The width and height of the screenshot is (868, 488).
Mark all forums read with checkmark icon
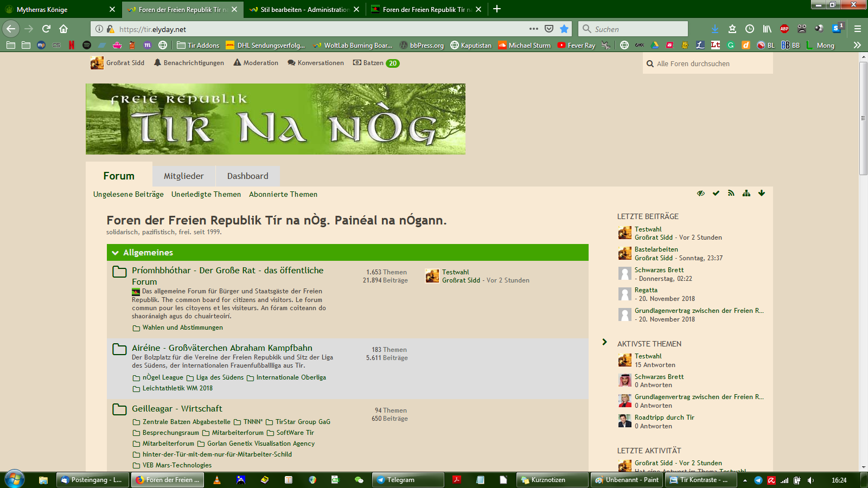coord(716,194)
